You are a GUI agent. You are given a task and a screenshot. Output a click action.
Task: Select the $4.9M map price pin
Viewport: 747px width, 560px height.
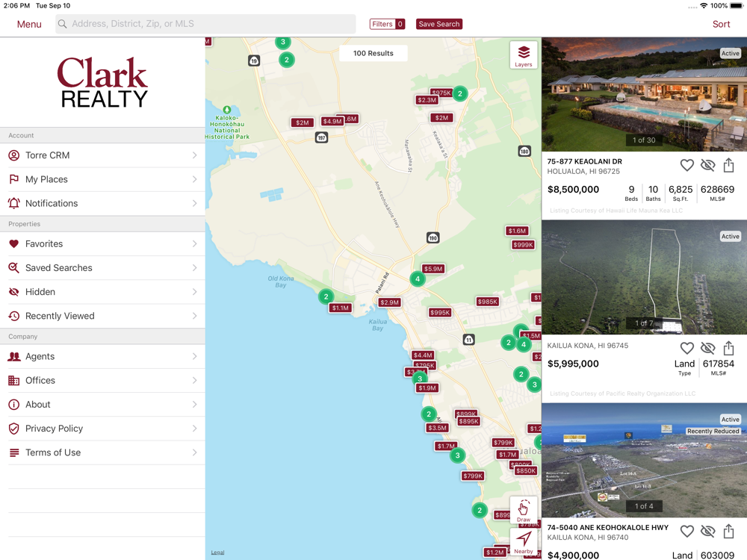tap(332, 121)
